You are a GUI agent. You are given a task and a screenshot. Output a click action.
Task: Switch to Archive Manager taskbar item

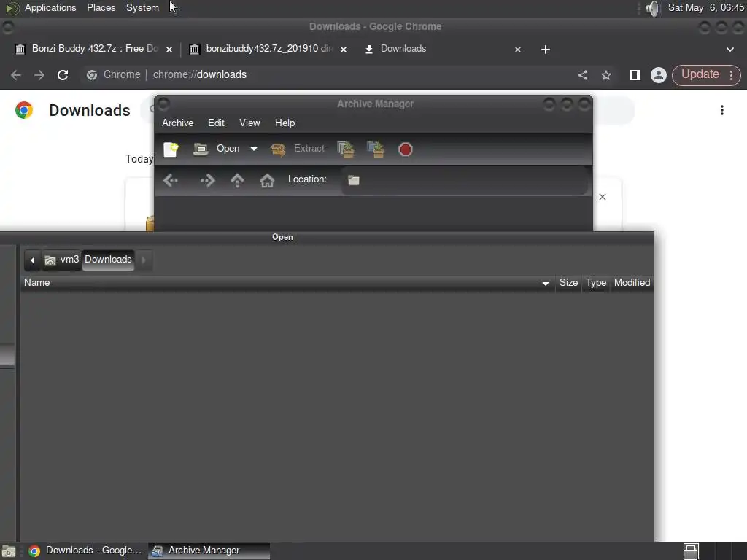(209, 551)
